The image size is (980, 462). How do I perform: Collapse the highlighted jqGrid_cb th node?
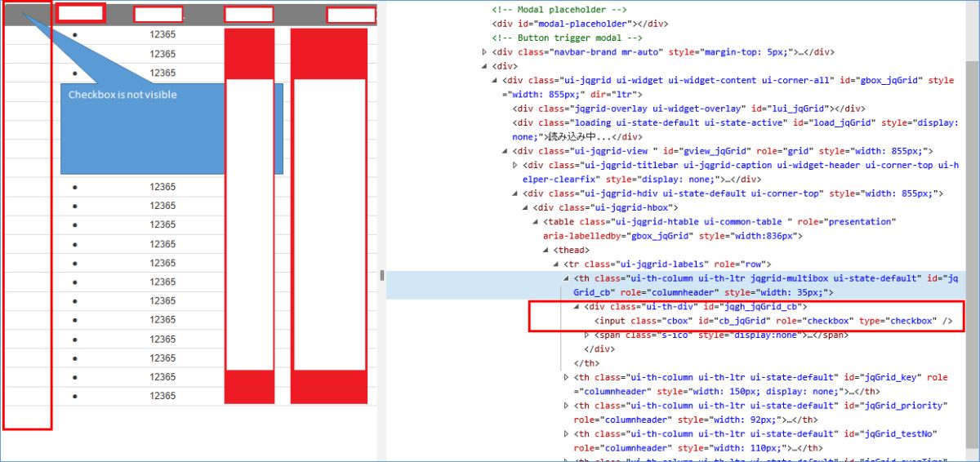pyautogui.click(x=567, y=278)
